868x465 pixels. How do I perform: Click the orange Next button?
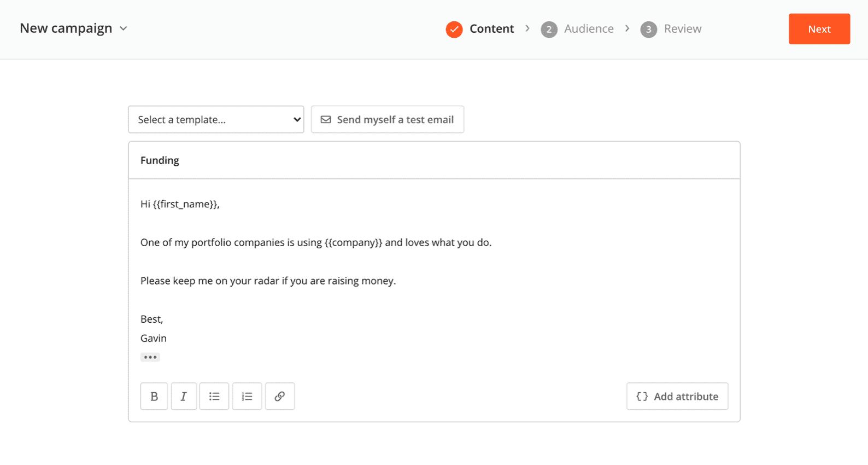point(819,29)
